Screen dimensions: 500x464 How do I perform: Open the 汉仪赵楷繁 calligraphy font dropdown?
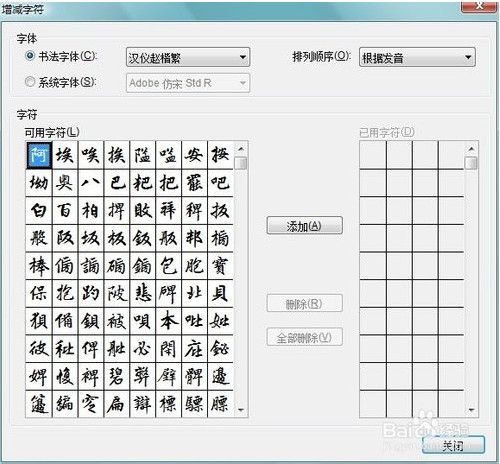(x=188, y=57)
